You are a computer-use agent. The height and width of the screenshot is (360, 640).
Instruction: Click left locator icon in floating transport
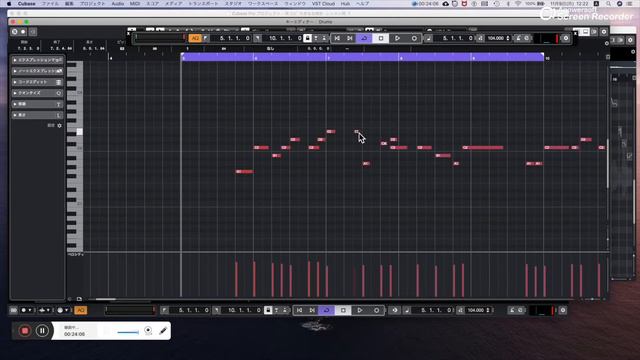205,38
